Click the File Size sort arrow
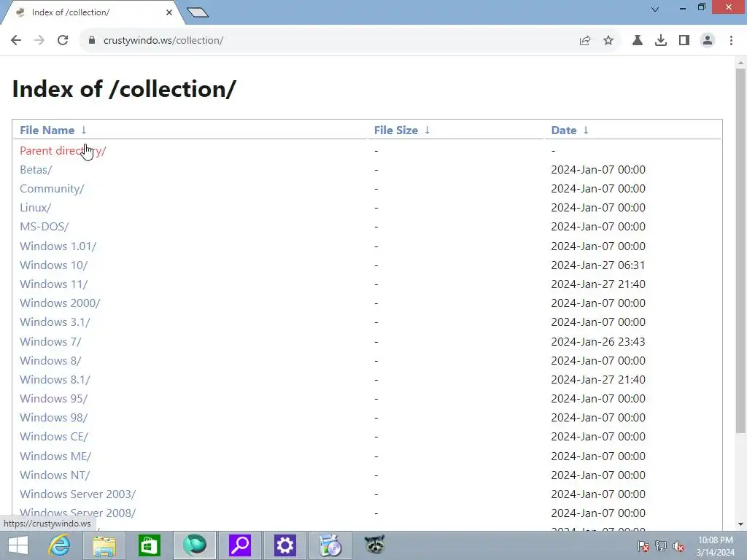Image resolution: width=747 pixels, height=560 pixels. click(427, 130)
